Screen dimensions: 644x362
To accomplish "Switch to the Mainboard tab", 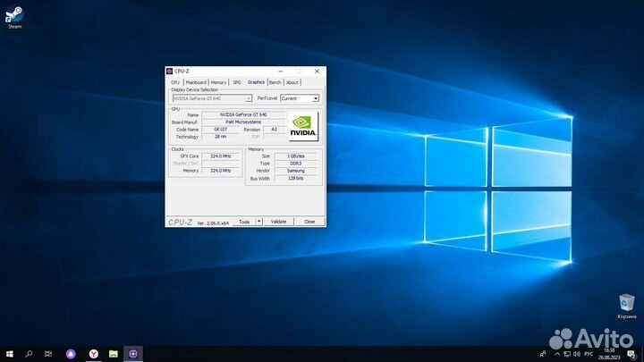I will (x=196, y=82).
